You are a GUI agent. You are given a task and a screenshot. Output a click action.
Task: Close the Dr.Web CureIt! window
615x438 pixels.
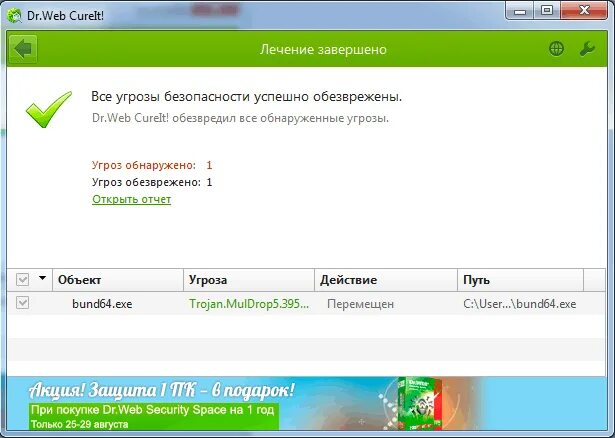point(584,11)
